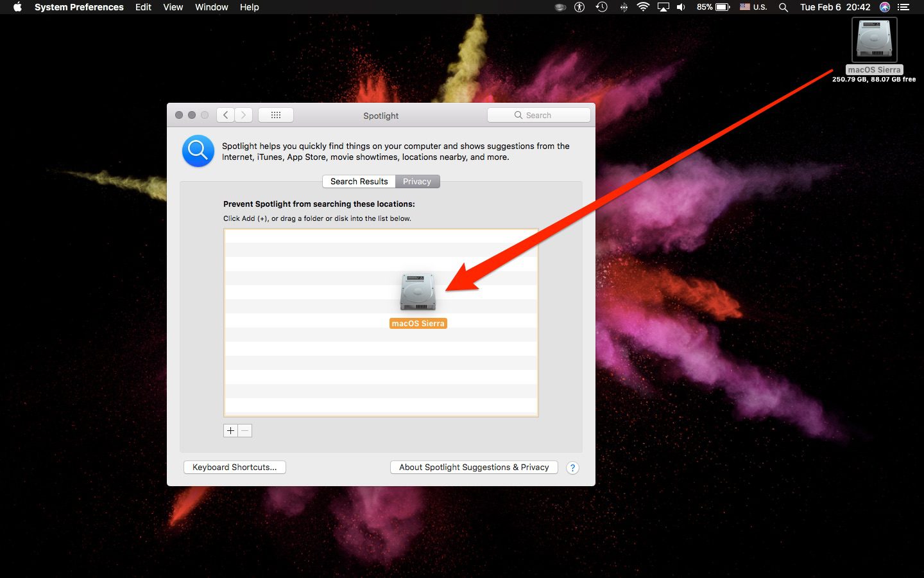Click the accessibility status icon in menu bar
Image resolution: width=924 pixels, height=578 pixels.
[579, 7]
